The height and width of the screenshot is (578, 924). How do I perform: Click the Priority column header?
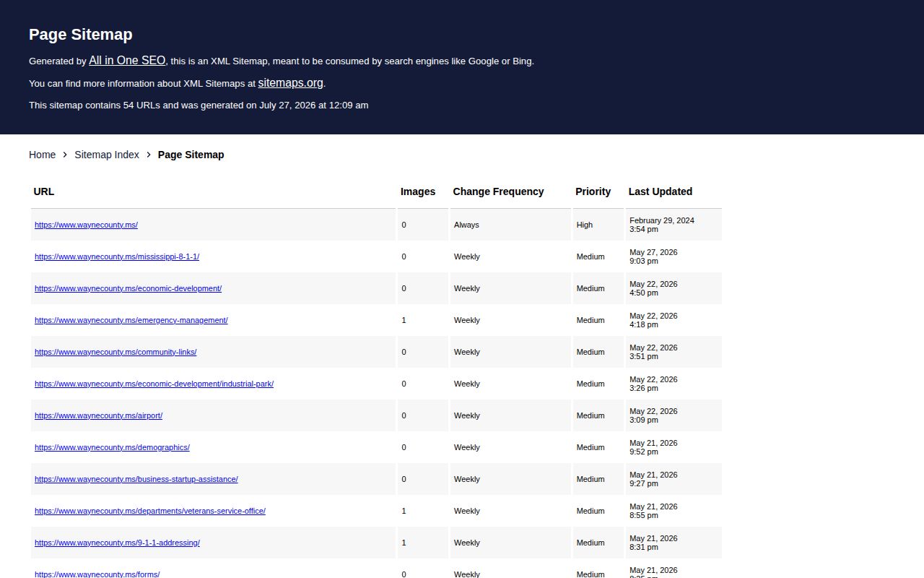pyautogui.click(x=598, y=191)
